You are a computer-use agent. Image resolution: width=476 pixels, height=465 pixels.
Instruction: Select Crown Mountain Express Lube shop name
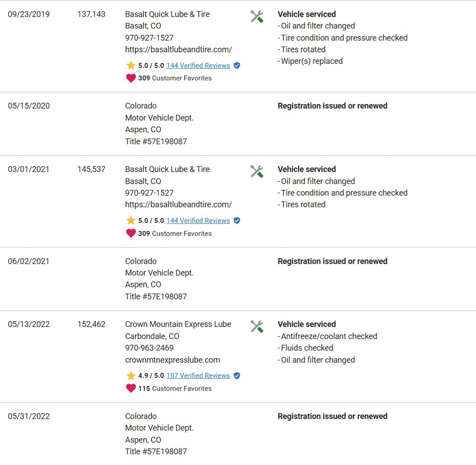[x=178, y=325]
